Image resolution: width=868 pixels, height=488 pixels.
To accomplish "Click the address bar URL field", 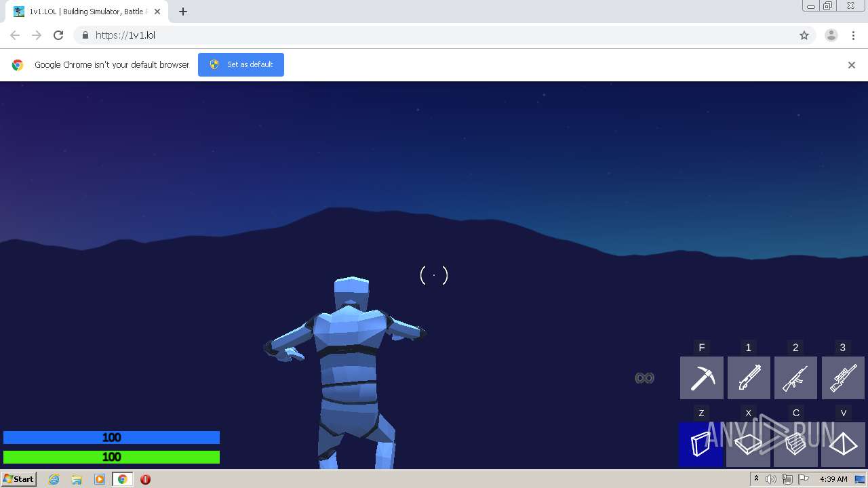I will [434, 35].
